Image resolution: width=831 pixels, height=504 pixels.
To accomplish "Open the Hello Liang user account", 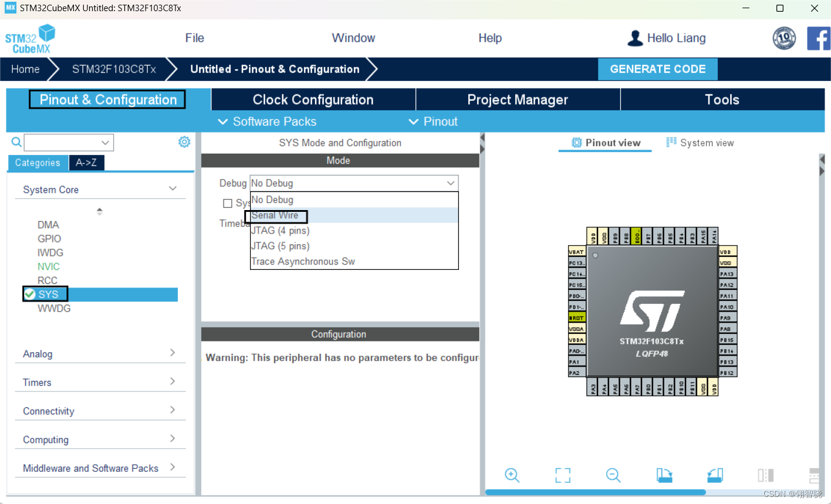I will point(667,38).
